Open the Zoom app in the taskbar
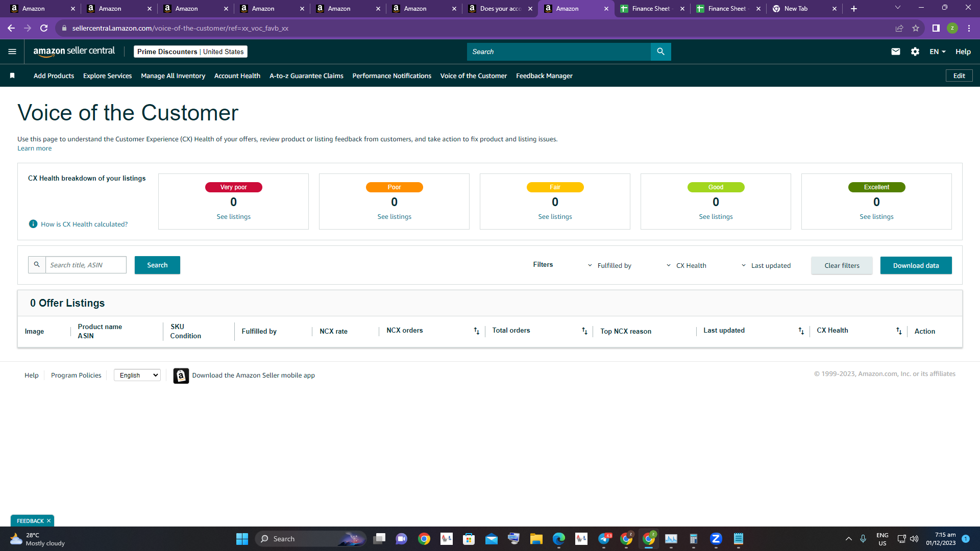The height and width of the screenshot is (551, 980). pyautogui.click(x=716, y=539)
